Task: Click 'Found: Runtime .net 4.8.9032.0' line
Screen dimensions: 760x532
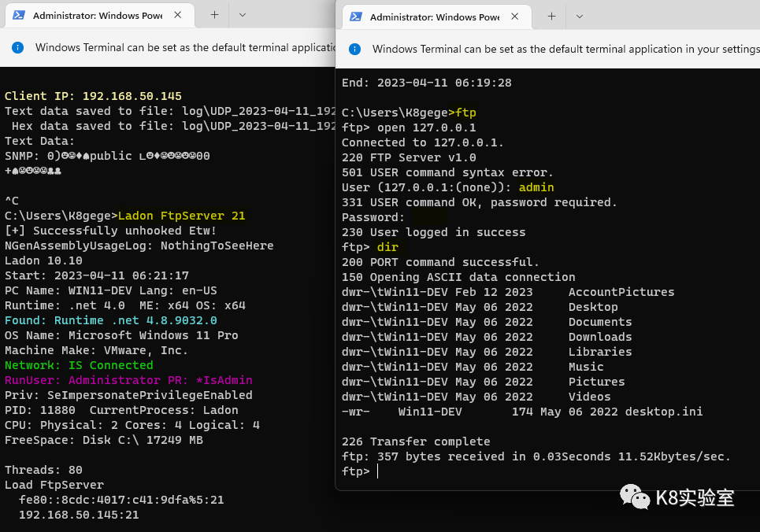Action: [111, 320]
